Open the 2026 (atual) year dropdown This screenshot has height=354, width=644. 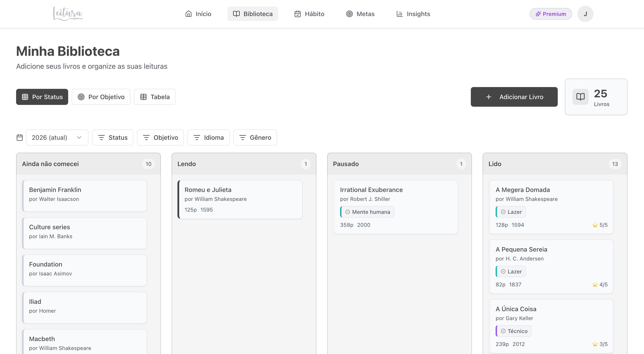coord(57,137)
